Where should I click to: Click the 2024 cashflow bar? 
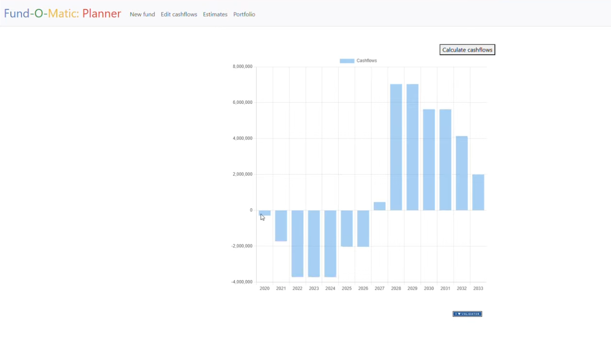pyautogui.click(x=330, y=243)
